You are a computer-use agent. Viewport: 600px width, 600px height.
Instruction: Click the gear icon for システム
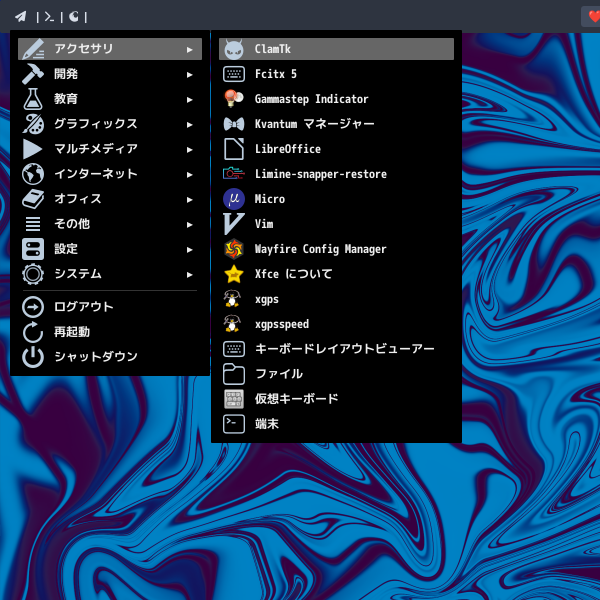pyautogui.click(x=33, y=274)
